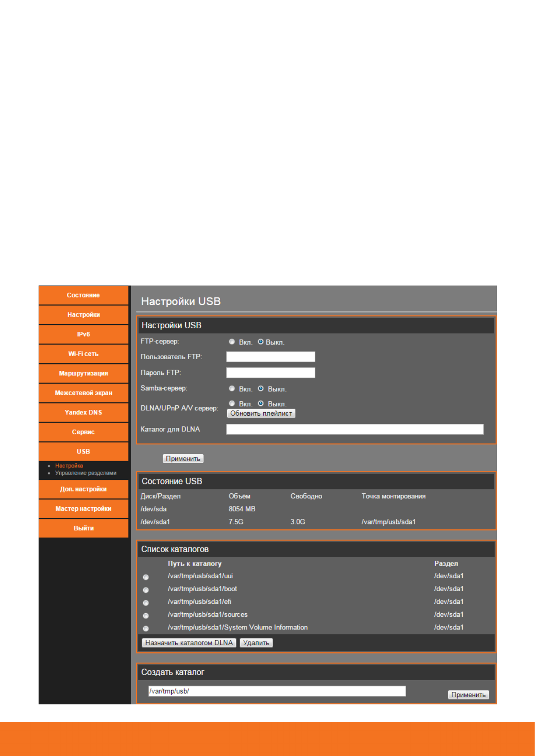
Task: Open the Состояние menu section
Action: tap(84, 295)
